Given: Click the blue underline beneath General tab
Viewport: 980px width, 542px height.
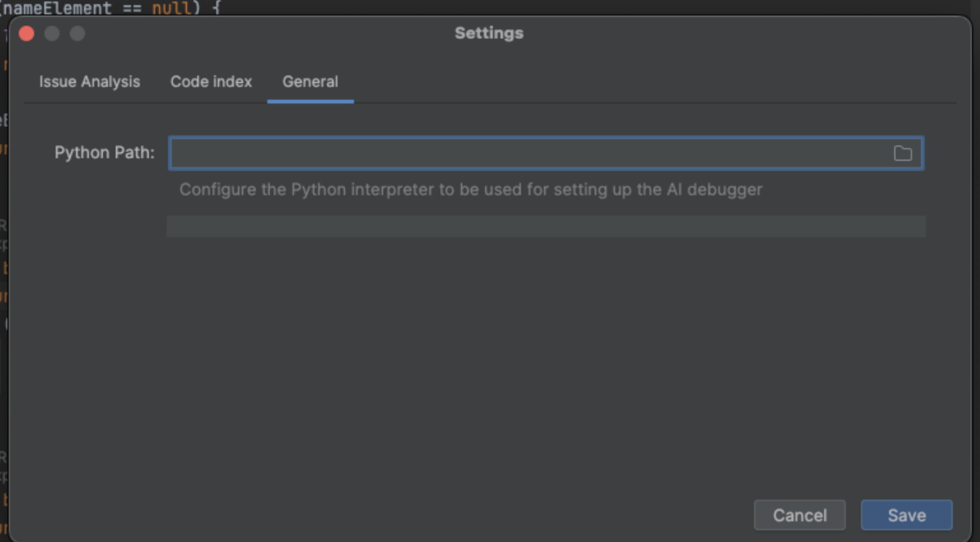Looking at the screenshot, I should coord(310,102).
